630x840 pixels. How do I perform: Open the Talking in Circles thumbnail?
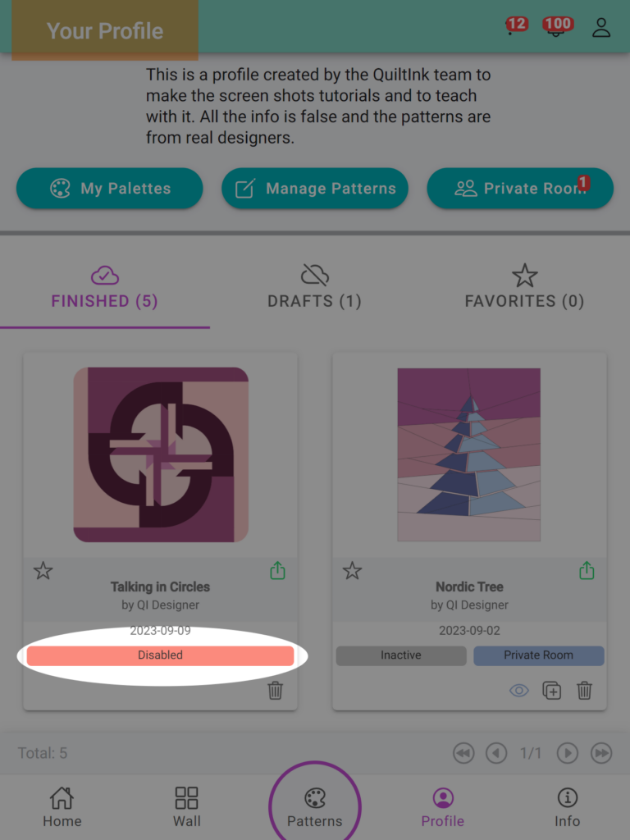tap(161, 454)
